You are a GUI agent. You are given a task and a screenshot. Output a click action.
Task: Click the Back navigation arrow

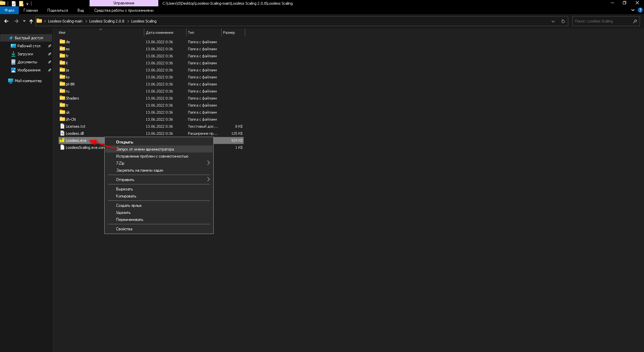6,21
